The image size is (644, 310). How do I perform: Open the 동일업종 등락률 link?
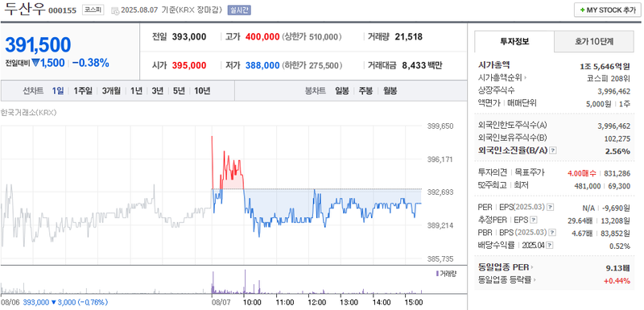[x=508, y=280]
